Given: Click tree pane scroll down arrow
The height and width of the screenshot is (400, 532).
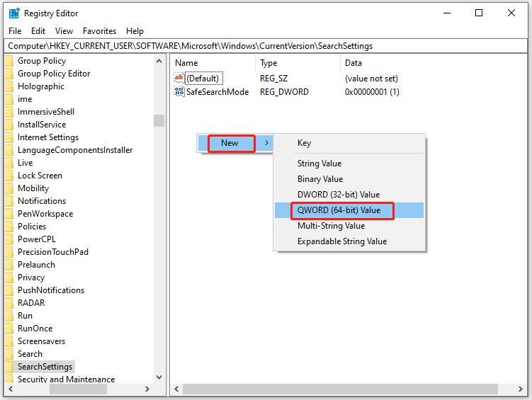Looking at the screenshot, I should [159, 377].
